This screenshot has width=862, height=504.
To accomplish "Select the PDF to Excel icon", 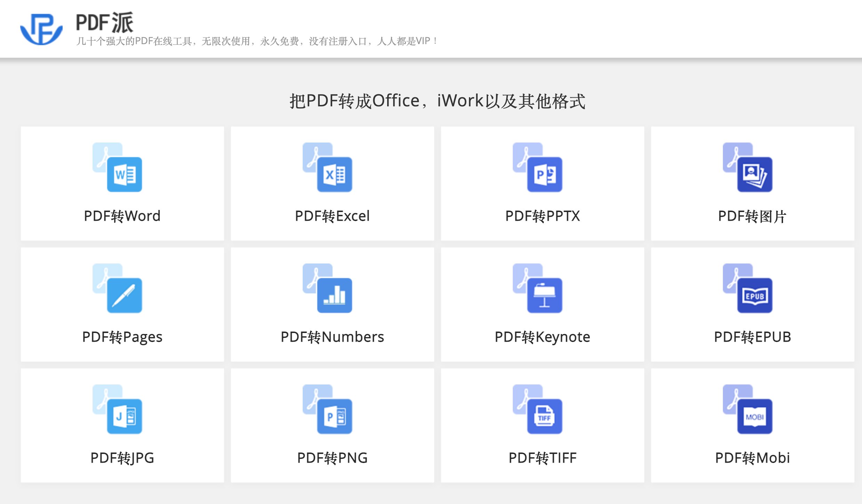I will [x=328, y=167].
